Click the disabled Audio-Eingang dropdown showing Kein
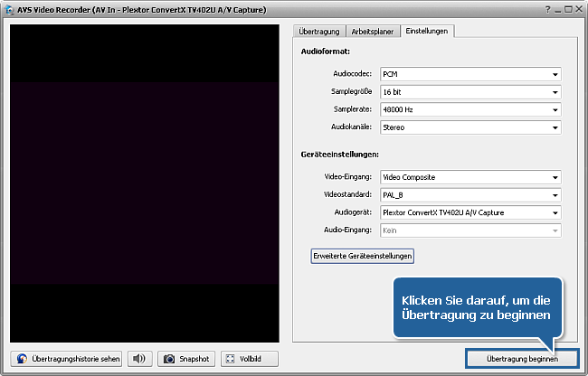The image size is (588, 376). click(470, 230)
